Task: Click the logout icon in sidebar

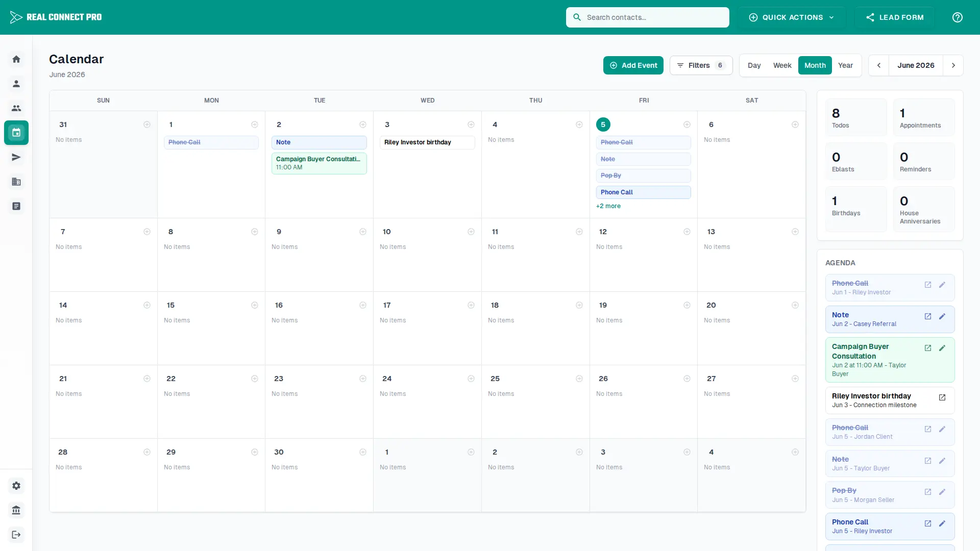Action: (16, 535)
